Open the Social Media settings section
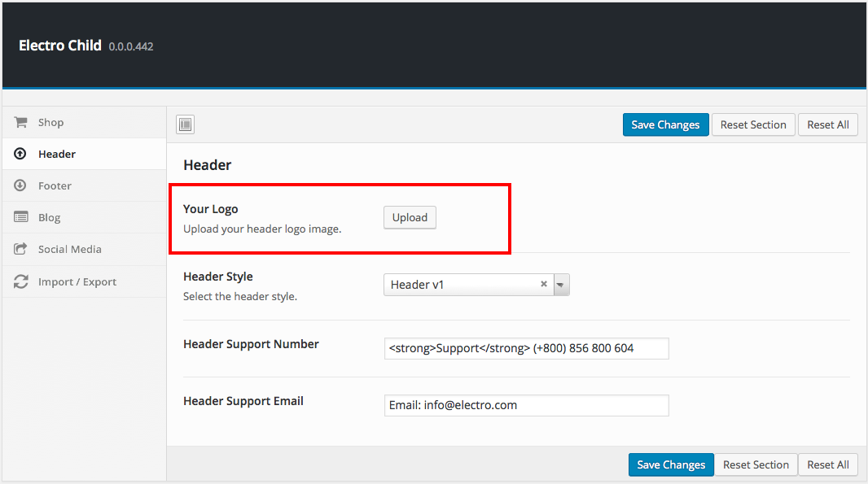The image size is (868, 484). pyautogui.click(x=84, y=250)
